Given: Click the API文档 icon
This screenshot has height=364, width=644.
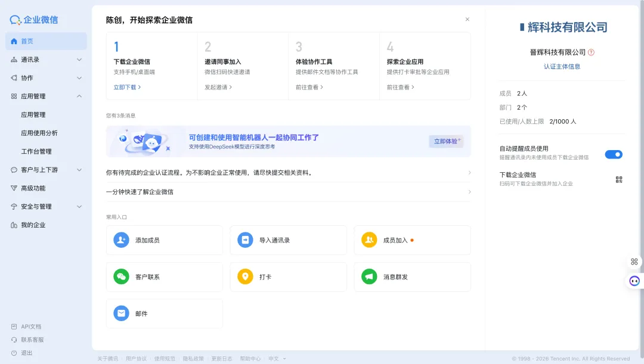Looking at the screenshot, I should pyautogui.click(x=14, y=326).
